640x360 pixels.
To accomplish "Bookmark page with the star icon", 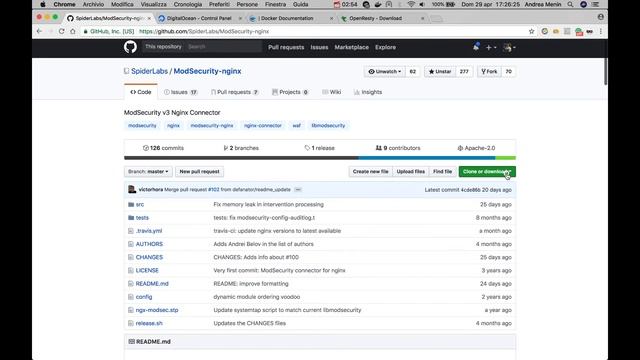I will click(531, 31).
